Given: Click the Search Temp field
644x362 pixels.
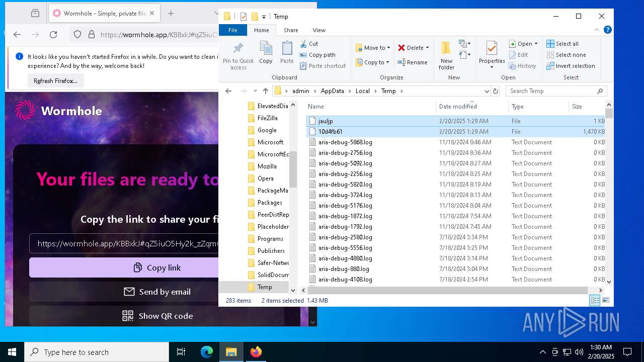Looking at the screenshot, I should click(x=556, y=91).
